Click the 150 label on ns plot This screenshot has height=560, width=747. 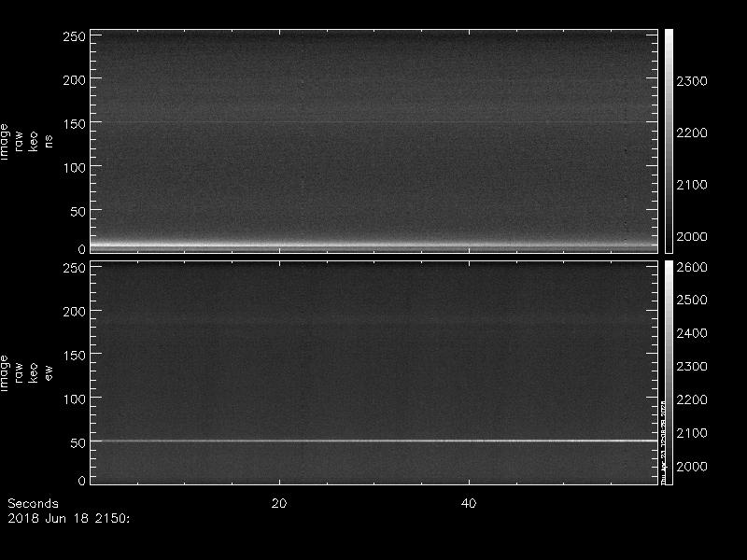pos(74,124)
